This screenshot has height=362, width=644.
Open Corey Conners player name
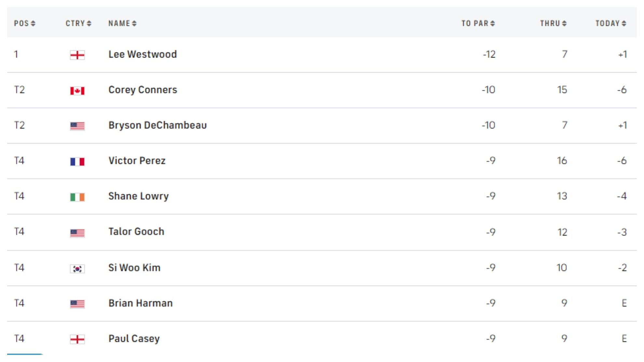point(143,90)
